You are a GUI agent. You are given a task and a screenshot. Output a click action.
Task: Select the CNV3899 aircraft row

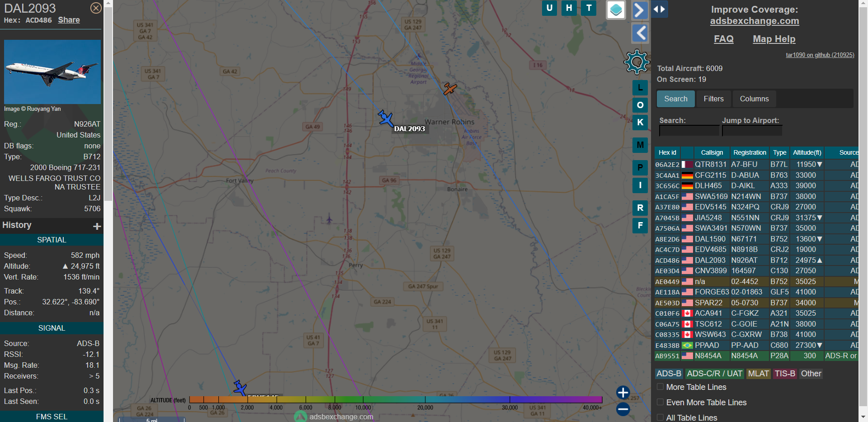point(756,271)
